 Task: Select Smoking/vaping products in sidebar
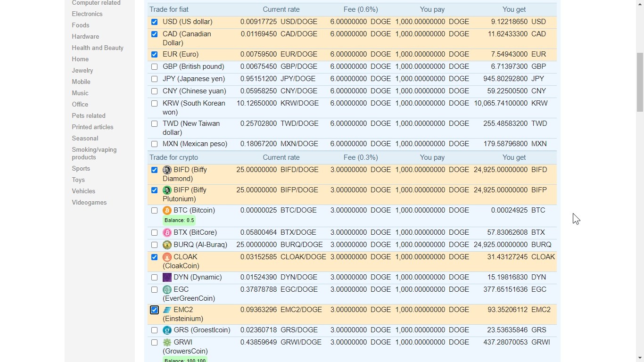click(94, 154)
